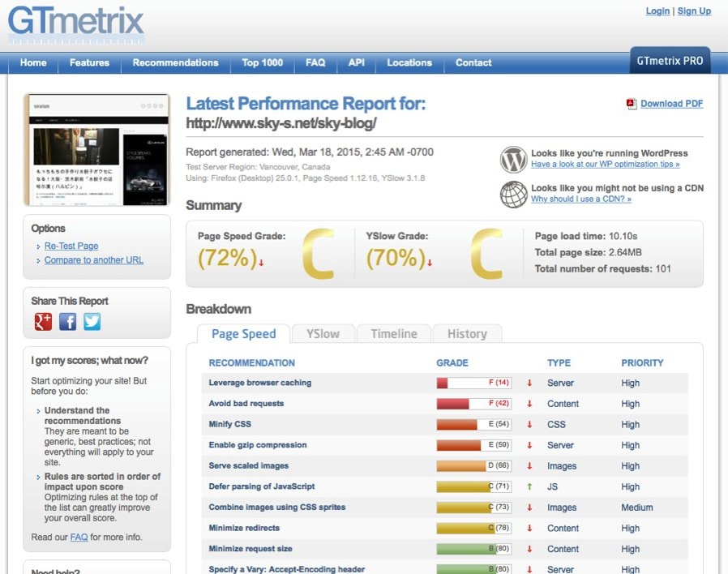
Task: Open Why should I use a CDN link
Action: tap(581, 199)
